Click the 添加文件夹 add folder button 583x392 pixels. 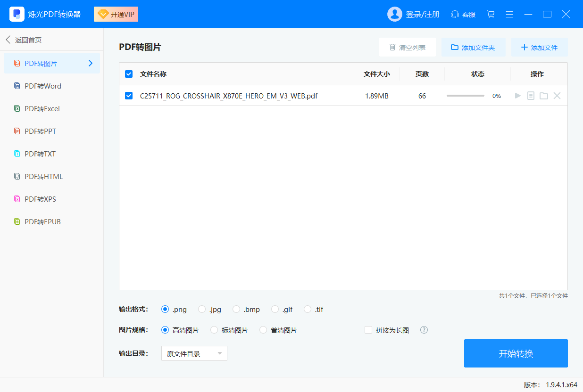474,47
